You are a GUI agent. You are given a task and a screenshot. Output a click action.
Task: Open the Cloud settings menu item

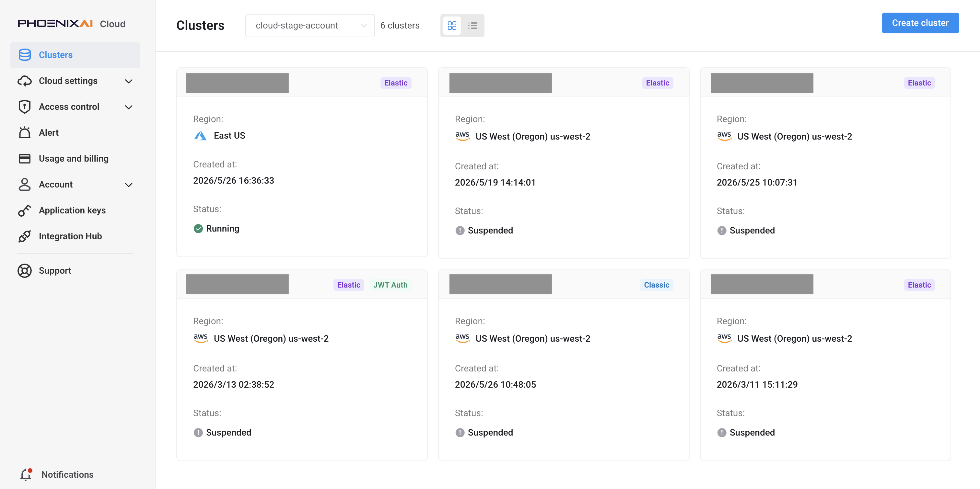pos(75,81)
